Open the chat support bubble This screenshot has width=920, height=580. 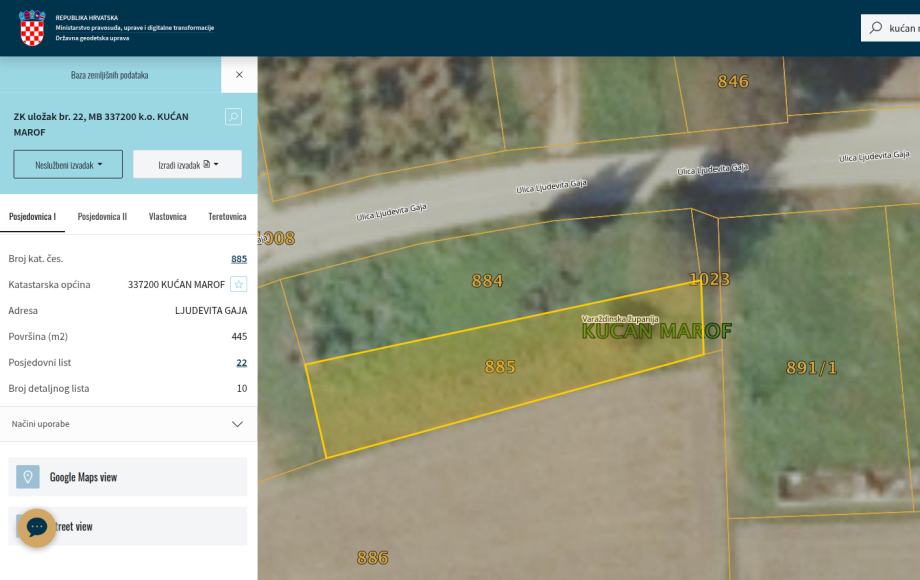pos(37,527)
